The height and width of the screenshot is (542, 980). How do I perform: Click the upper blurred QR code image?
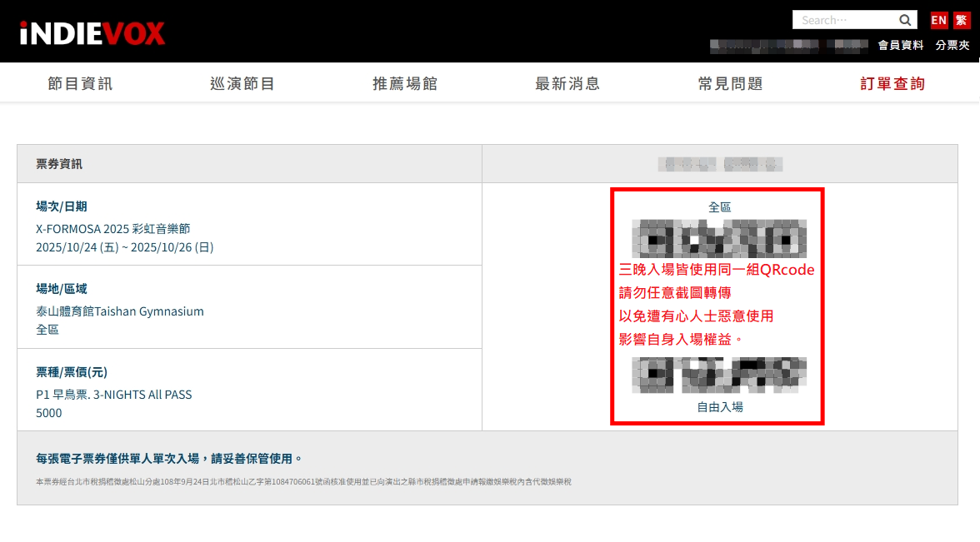[719, 238]
